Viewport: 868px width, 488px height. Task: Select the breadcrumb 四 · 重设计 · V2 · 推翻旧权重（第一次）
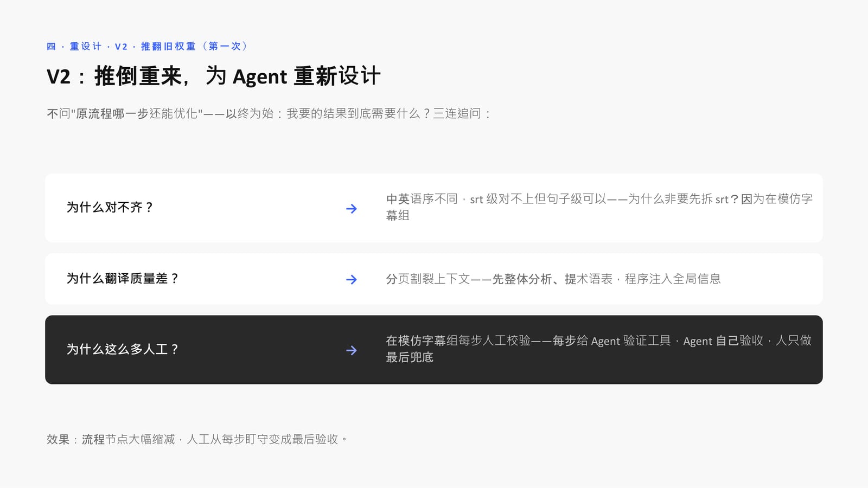click(x=148, y=46)
